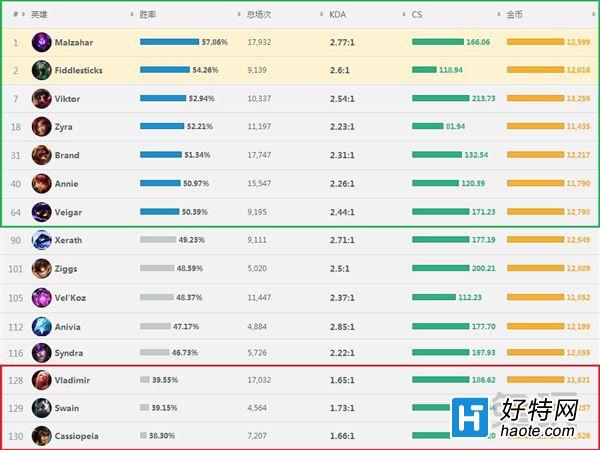Click Swain's champion portrait

point(41,408)
